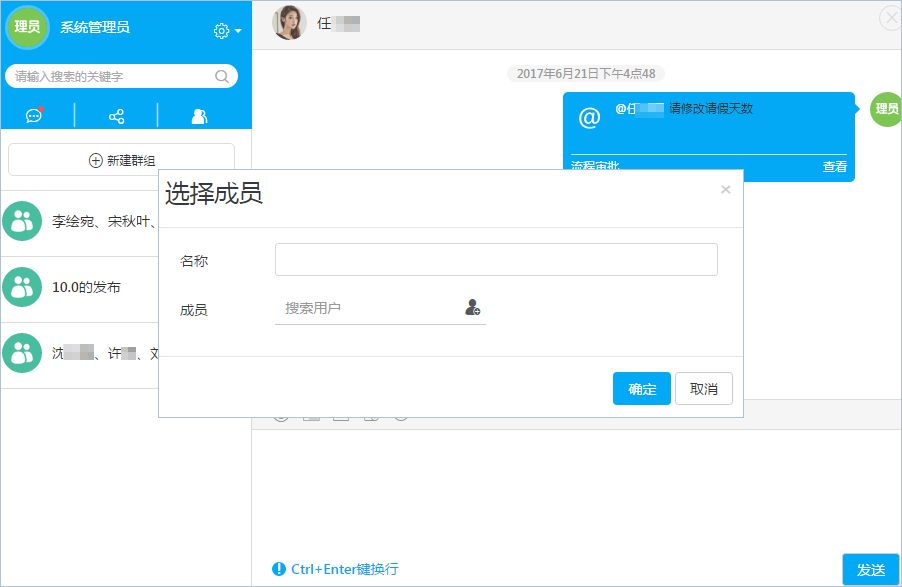The image size is (902, 587).
Task: Click the 新建群组 button
Action: (122, 160)
